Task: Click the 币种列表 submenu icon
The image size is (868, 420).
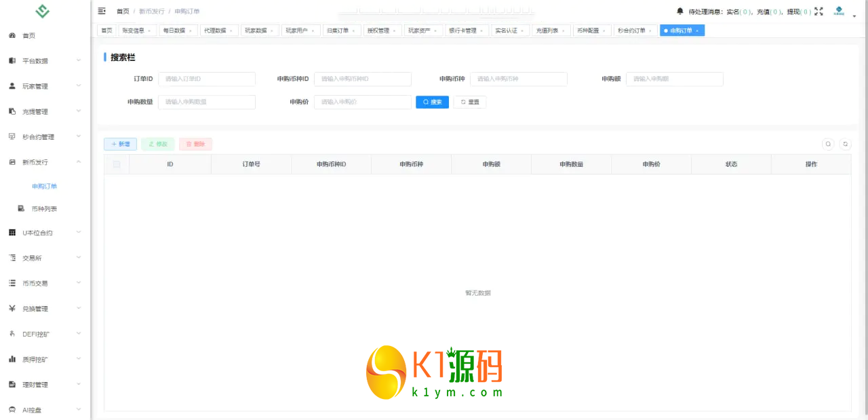Action: click(21, 208)
